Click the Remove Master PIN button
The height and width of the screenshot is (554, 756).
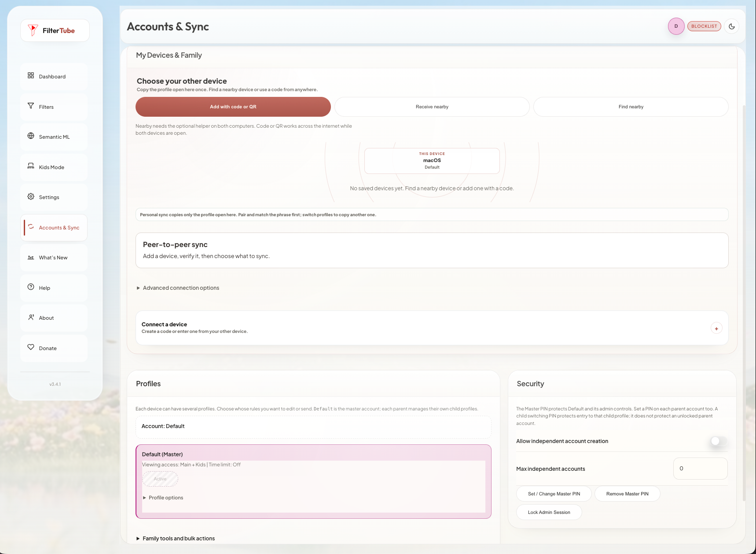(628, 494)
